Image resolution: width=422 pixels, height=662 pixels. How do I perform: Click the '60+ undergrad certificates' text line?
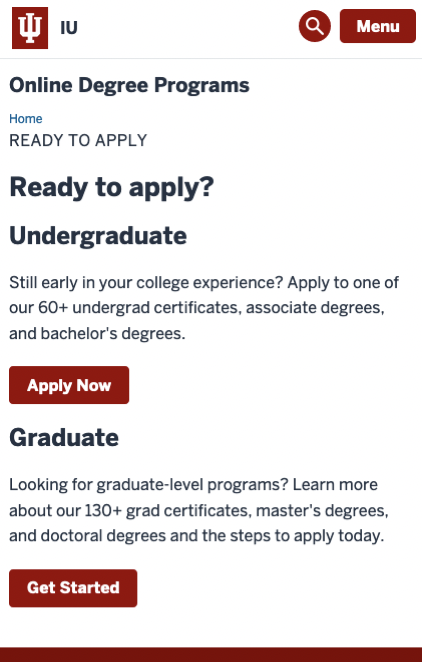pyautogui.click(x=197, y=308)
